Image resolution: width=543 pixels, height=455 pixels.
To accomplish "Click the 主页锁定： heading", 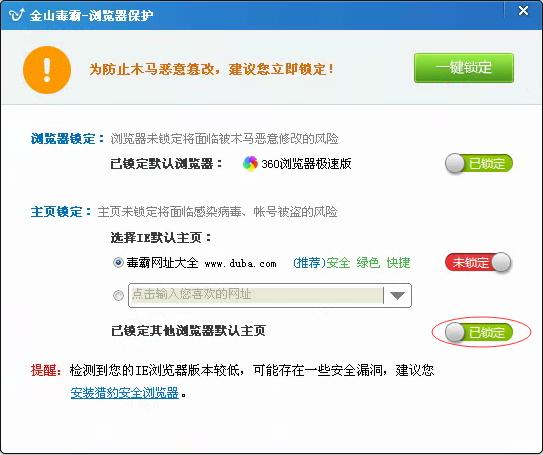I will [x=61, y=211].
